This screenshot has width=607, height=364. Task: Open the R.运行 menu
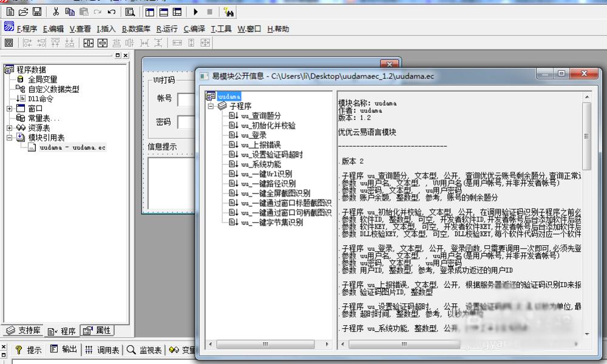[x=167, y=29]
